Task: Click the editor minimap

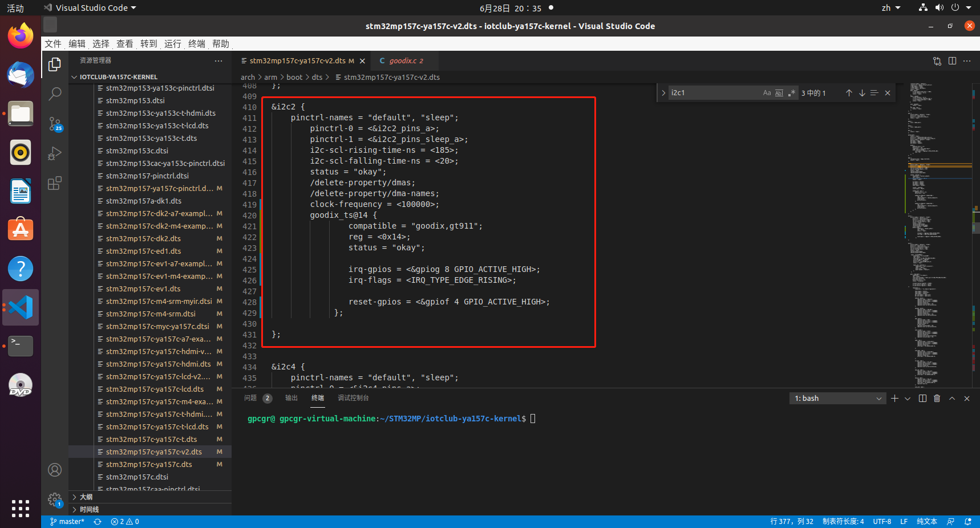Action: [x=938, y=236]
